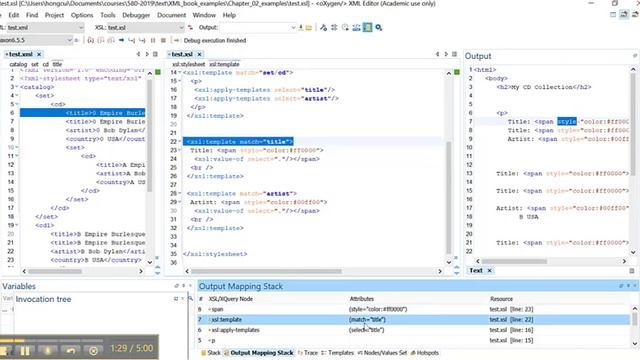Click the profiling clock icon in top toolbar

[x=345, y=27]
